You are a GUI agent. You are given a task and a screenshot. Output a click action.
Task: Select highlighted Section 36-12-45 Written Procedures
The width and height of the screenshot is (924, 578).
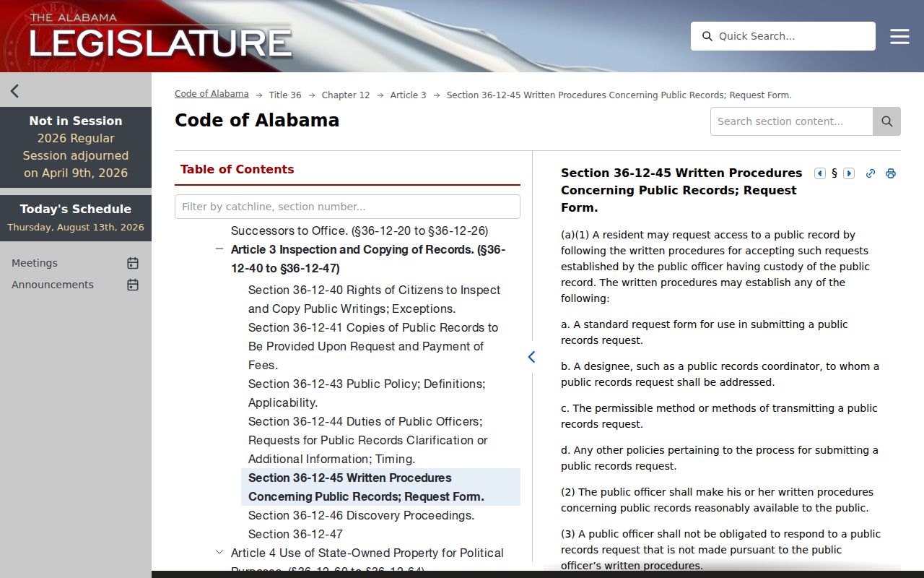click(380, 487)
